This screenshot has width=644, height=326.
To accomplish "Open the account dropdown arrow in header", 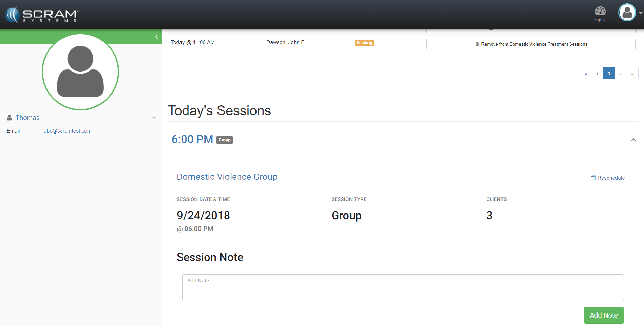I will pyautogui.click(x=640, y=13).
